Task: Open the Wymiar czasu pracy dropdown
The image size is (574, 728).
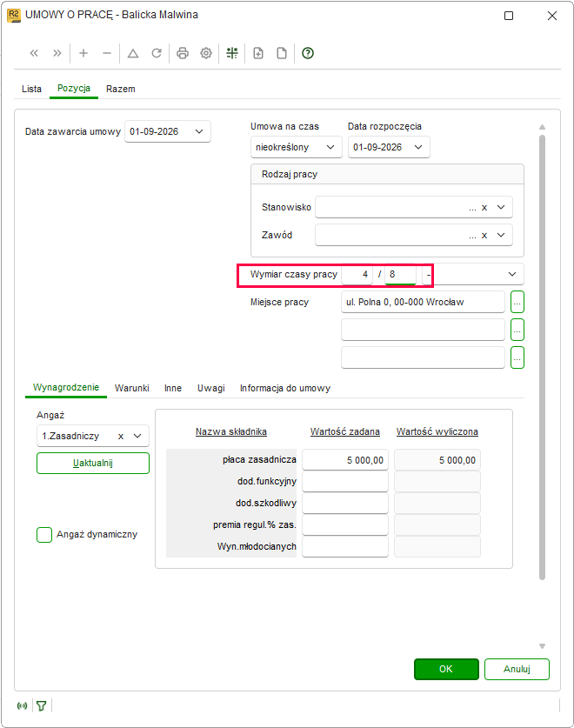Action: click(511, 274)
